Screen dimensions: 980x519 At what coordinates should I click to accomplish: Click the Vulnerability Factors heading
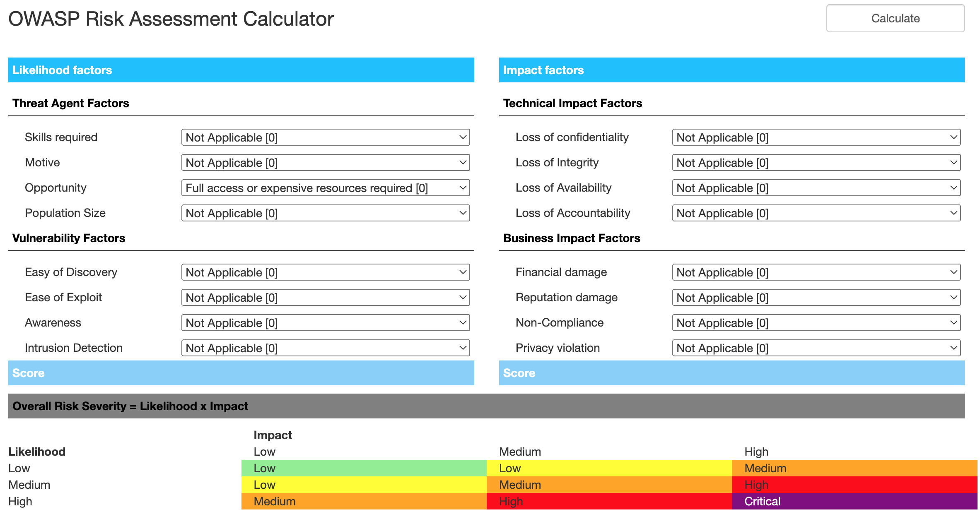click(69, 238)
